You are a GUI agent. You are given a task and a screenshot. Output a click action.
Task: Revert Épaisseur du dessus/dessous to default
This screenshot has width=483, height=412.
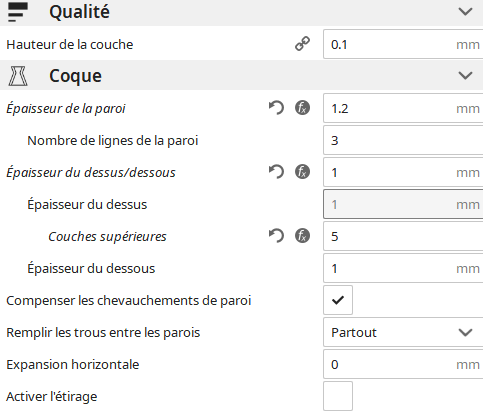coord(276,172)
